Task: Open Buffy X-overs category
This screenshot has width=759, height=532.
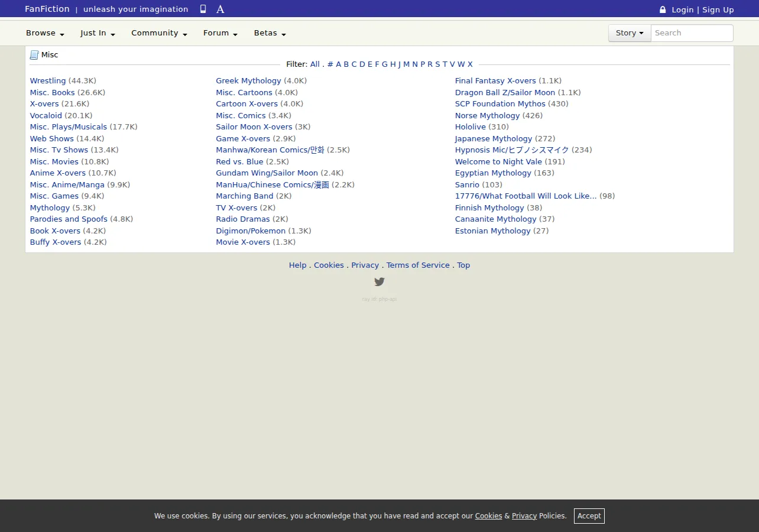Action: coord(56,242)
